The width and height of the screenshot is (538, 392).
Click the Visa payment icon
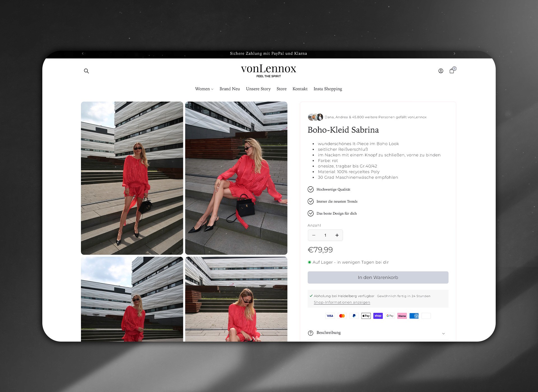coord(330,316)
